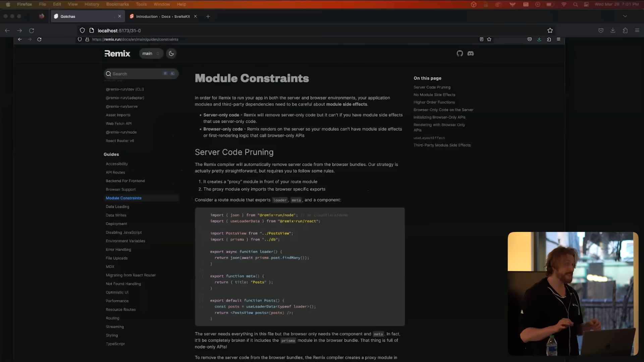Viewport: 644px width, 362px height.
Task: Open the Data Loading guide
Action: click(x=117, y=207)
